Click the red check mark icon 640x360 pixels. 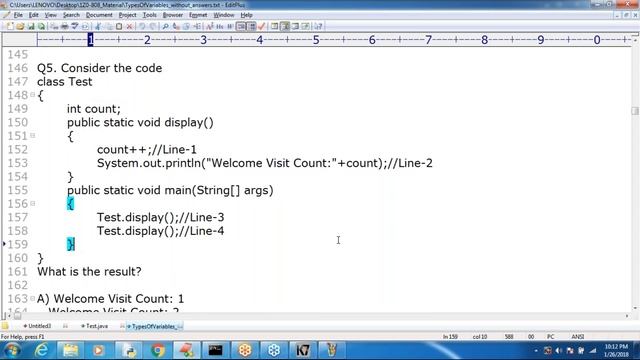[x=262, y=27]
